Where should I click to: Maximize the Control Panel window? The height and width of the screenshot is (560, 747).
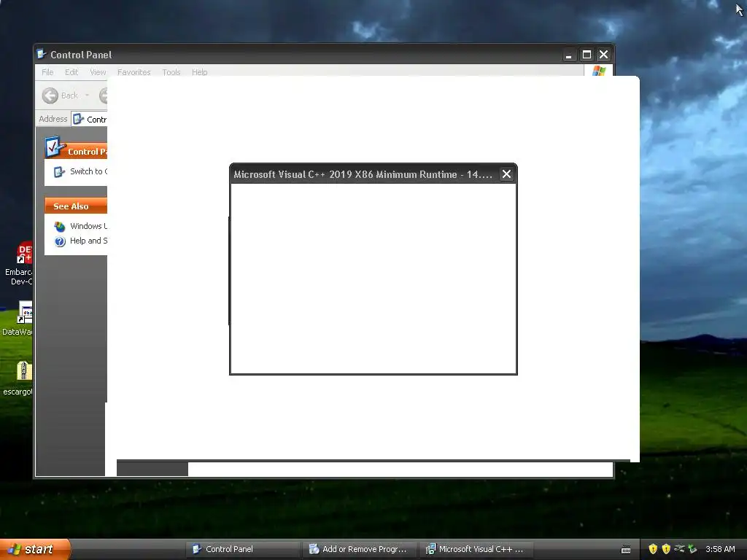587,55
